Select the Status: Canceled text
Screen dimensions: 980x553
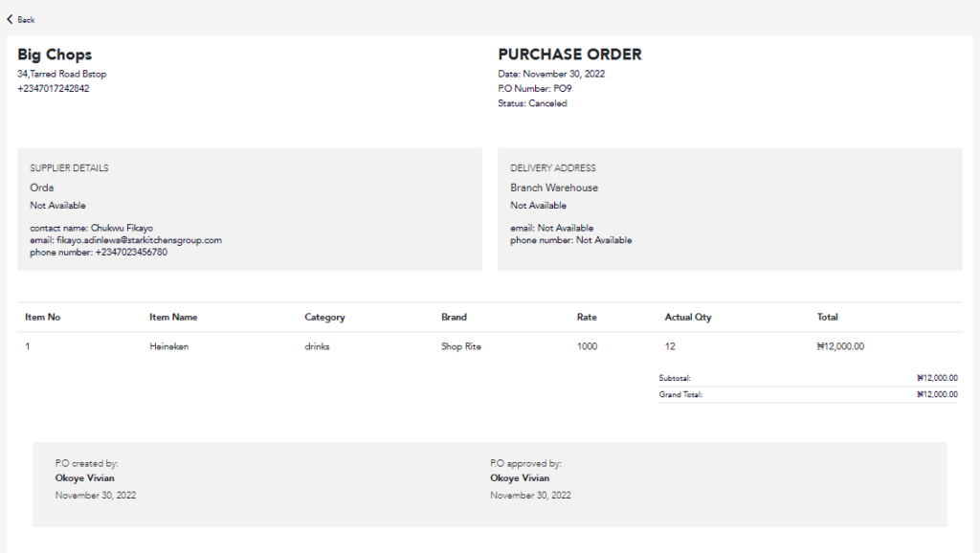click(532, 103)
